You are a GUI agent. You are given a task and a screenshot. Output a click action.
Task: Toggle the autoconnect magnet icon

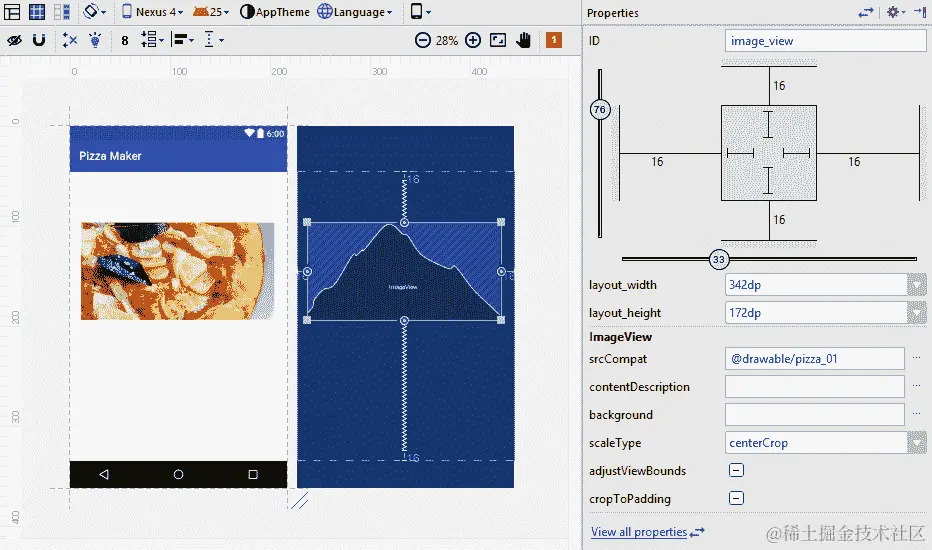point(39,40)
